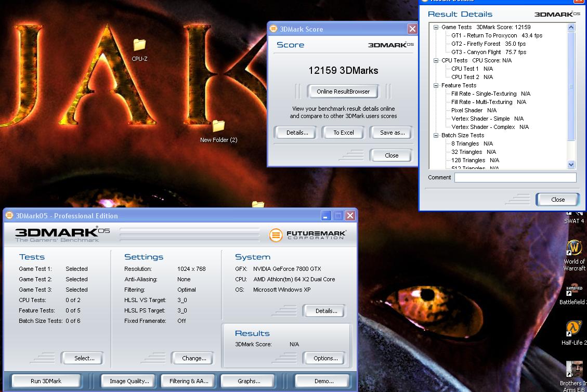This screenshot has width=587, height=392.
Task: Click Save as... button
Action: point(392,133)
